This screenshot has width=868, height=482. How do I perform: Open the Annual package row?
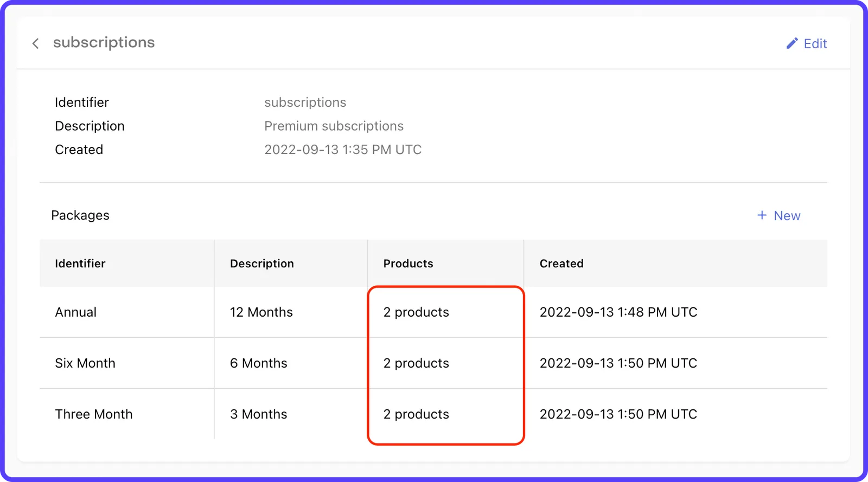(433, 312)
